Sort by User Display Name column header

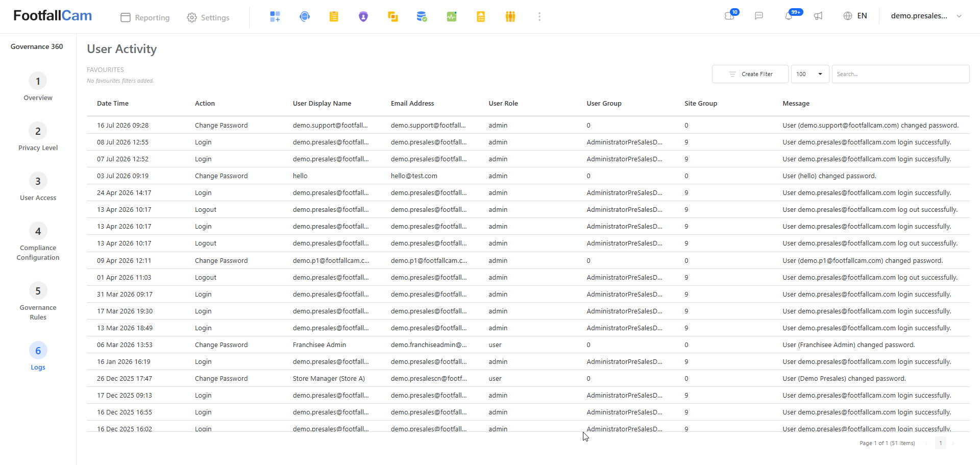point(322,103)
